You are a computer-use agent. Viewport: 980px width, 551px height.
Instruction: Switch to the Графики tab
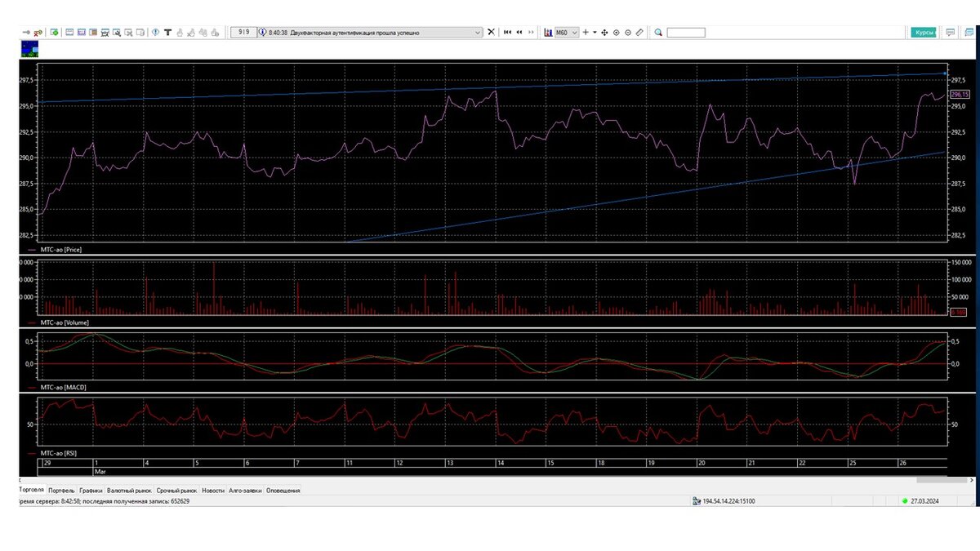91,491
